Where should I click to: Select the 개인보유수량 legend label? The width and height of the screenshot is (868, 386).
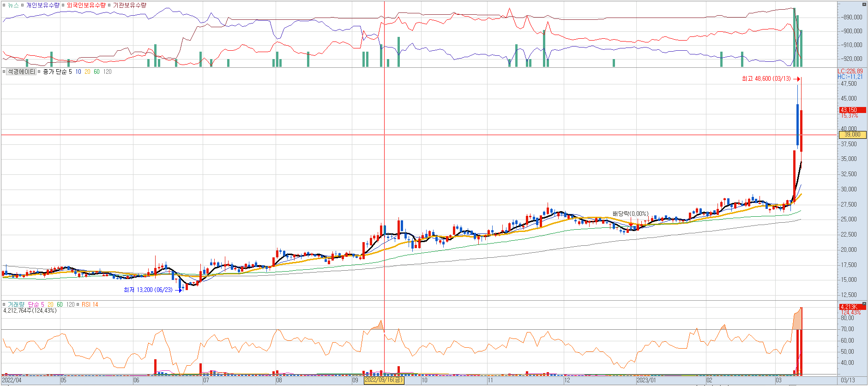coord(43,6)
